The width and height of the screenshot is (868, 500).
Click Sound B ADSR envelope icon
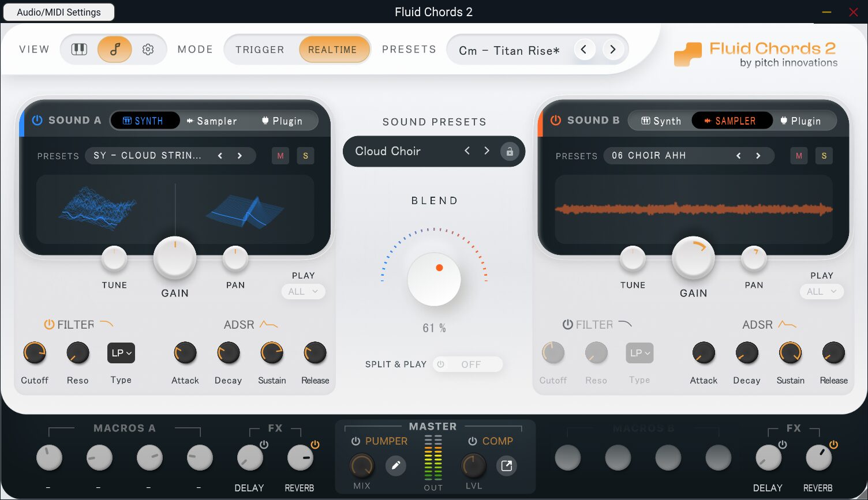(x=787, y=325)
